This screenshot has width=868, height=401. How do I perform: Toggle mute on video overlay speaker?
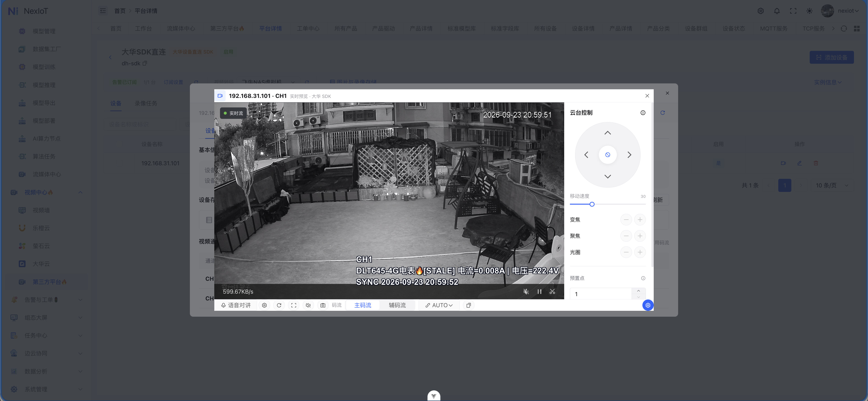[x=526, y=292]
